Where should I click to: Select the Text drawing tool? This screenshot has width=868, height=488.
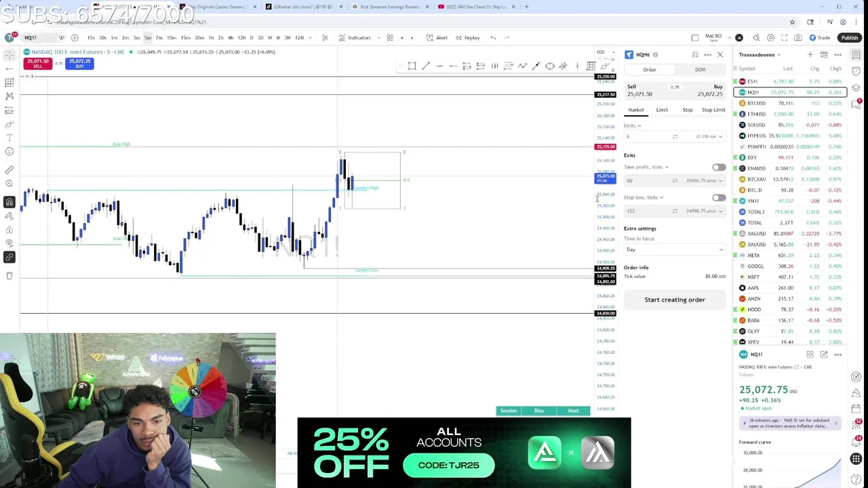pyautogui.click(x=9, y=138)
